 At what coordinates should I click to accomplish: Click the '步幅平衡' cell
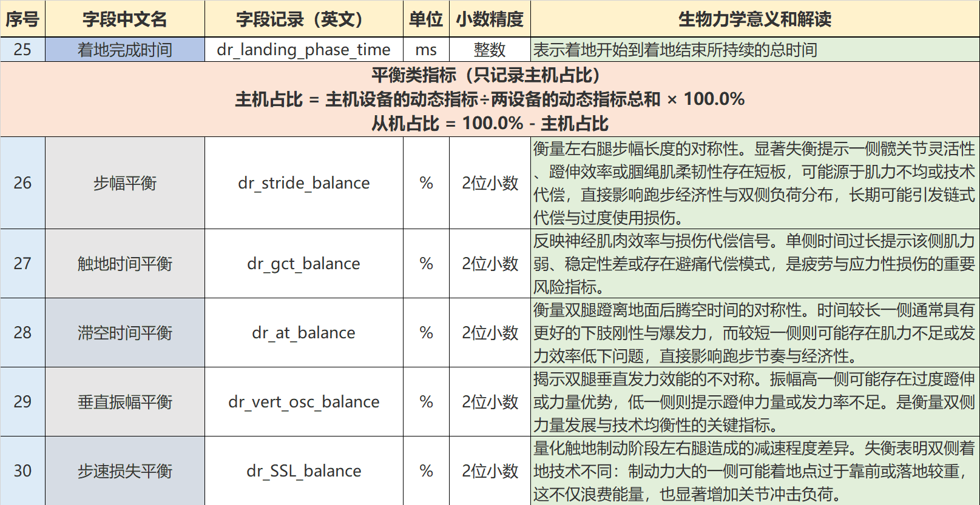pos(125,183)
